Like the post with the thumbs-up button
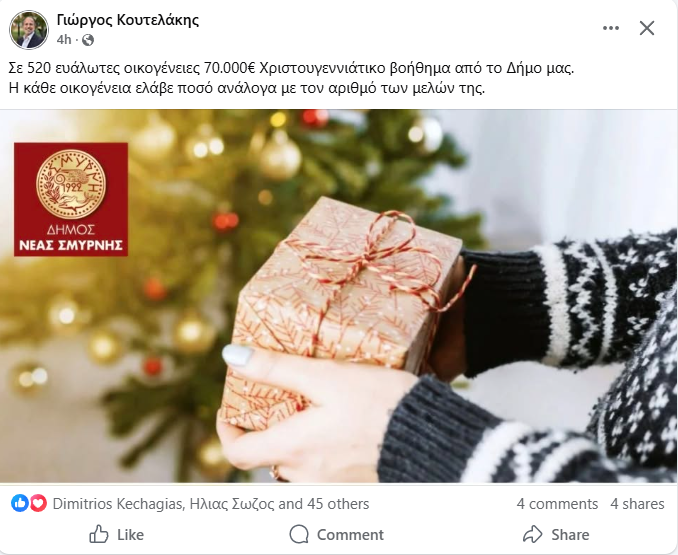Image resolution: width=678 pixels, height=555 pixels. tap(116, 535)
